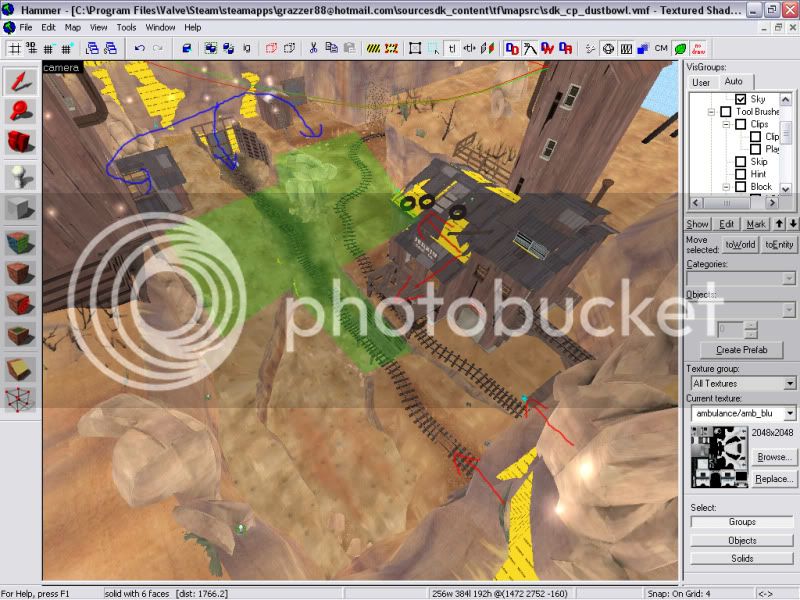Viewport: 800px width, 600px height.
Task: Open the Current texture dropdown
Action: (790, 413)
